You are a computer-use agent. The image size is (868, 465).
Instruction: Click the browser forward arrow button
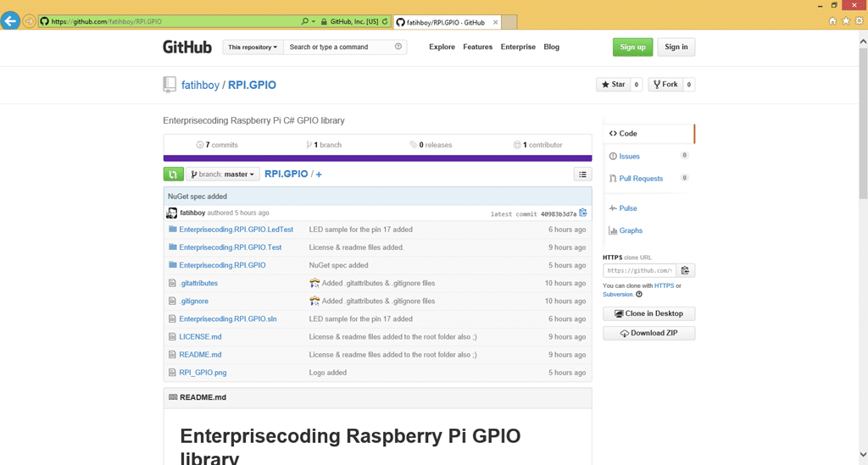(x=29, y=21)
